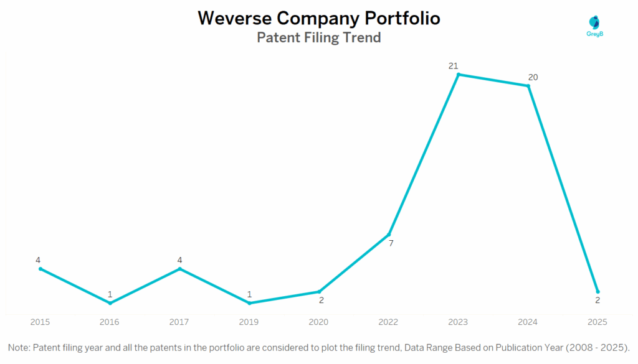This screenshot has height=364, width=638.
Task: Click the Weverse Company Portfolio title
Action: click(x=319, y=19)
